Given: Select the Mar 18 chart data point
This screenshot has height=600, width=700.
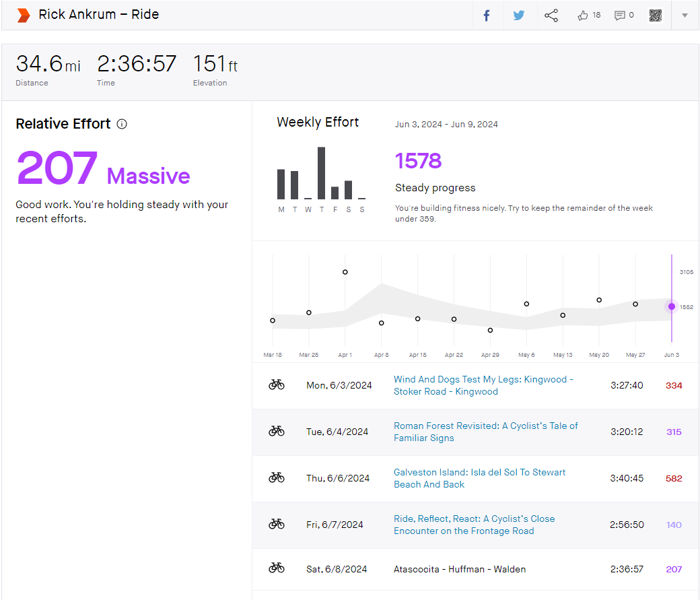Looking at the screenshot, I should point(273,321).
